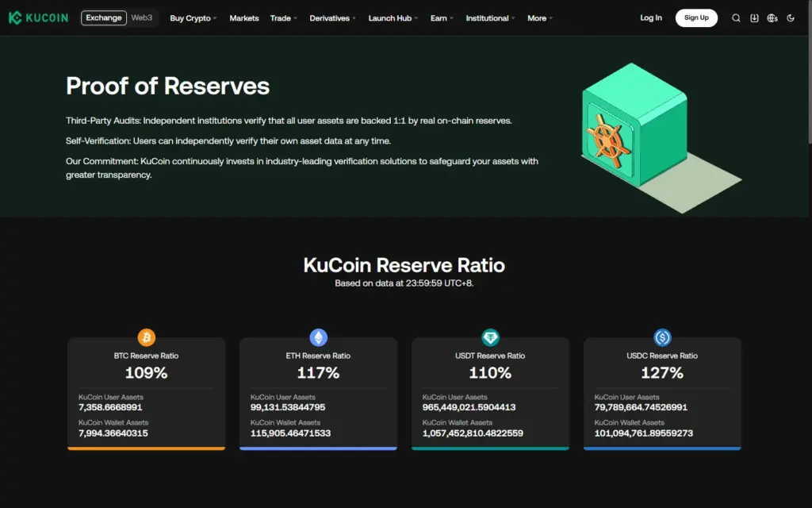812x508 pixels.
Task: Expand the Derivatives menu
Action: (x=332, y=18)
